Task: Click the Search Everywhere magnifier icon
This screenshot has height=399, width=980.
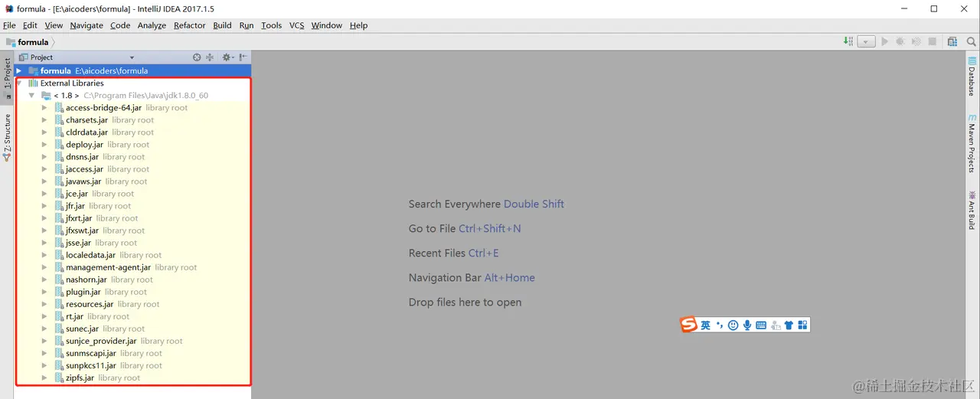Action: coord(970,42)
